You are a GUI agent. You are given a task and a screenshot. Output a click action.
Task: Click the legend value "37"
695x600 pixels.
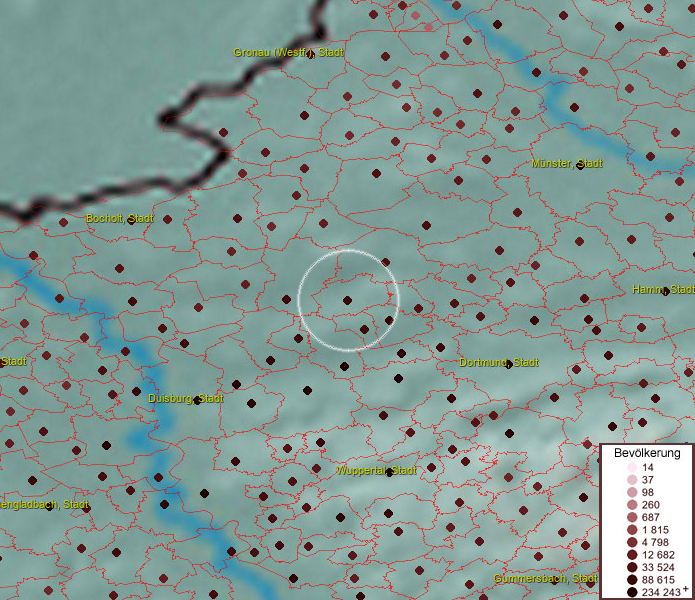[648, 480]
